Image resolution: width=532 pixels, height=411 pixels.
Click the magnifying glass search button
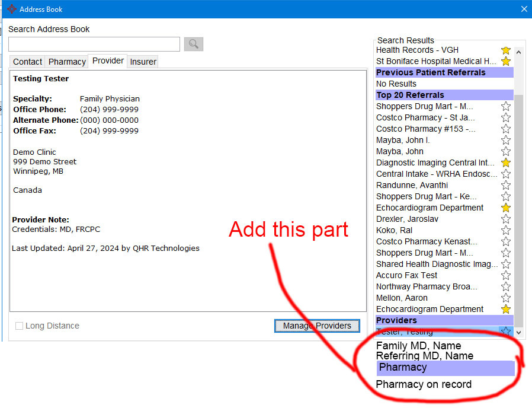click(x=194, y=44)
